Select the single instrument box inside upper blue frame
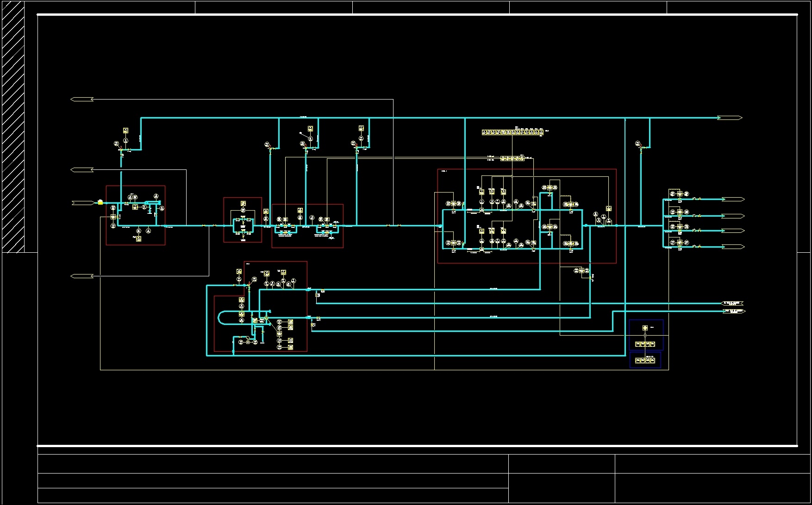812x505 pixels. pyautogui.click(x=645, y=328)
